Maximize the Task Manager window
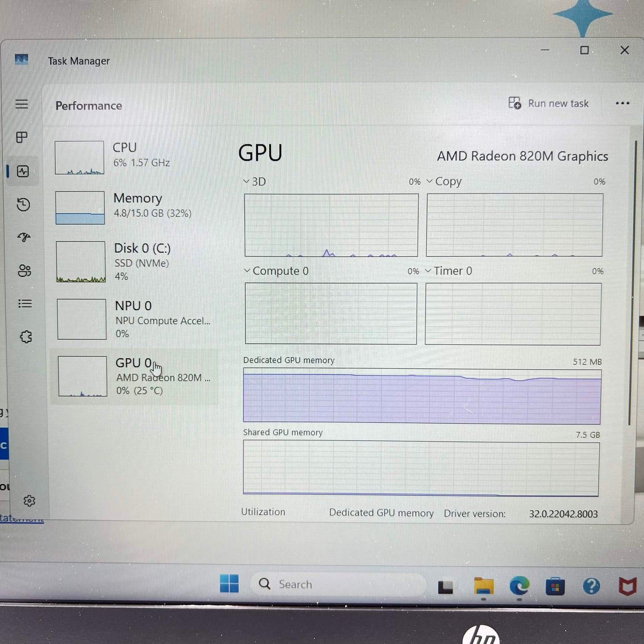The image size is (644, 644). (x=584, y=50)
